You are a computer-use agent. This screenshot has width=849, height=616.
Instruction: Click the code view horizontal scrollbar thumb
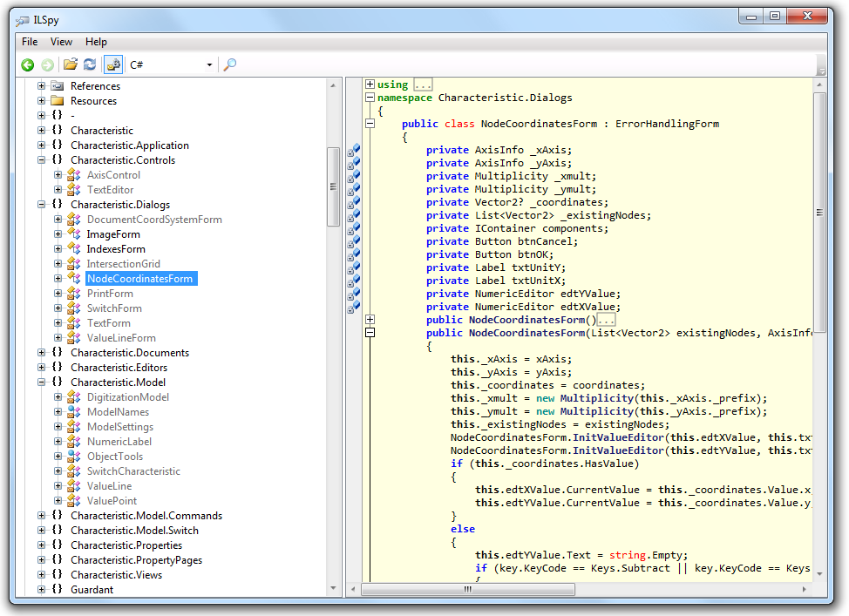click(x=468, y=589)
